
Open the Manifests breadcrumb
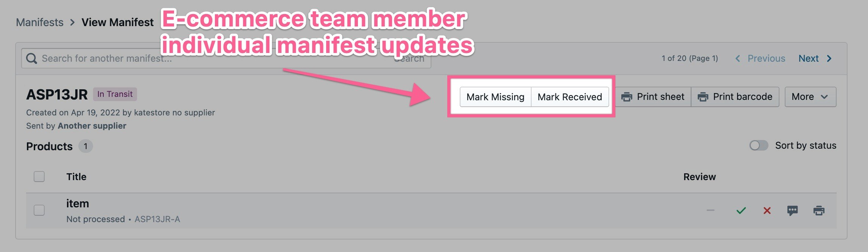tap(40, 22)
